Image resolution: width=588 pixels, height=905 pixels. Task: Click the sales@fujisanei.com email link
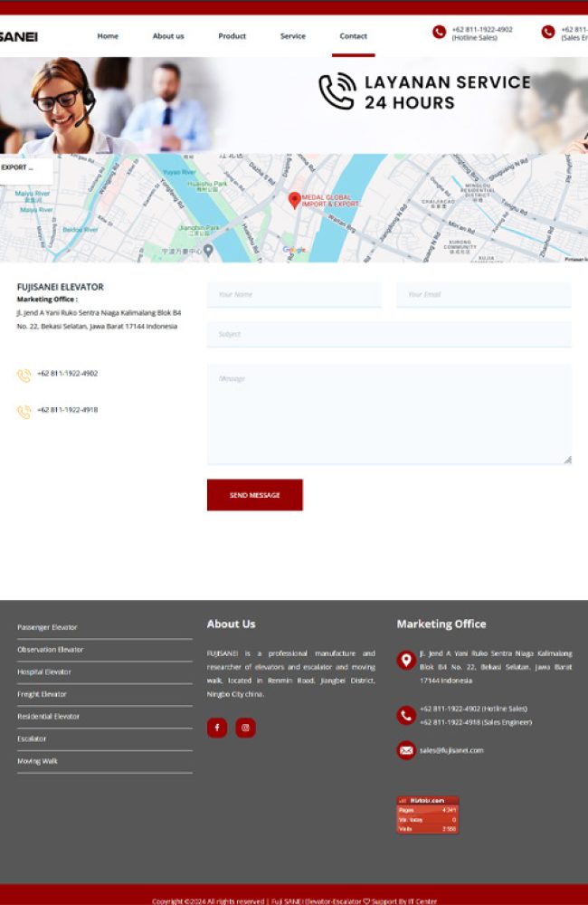(451, 750)
